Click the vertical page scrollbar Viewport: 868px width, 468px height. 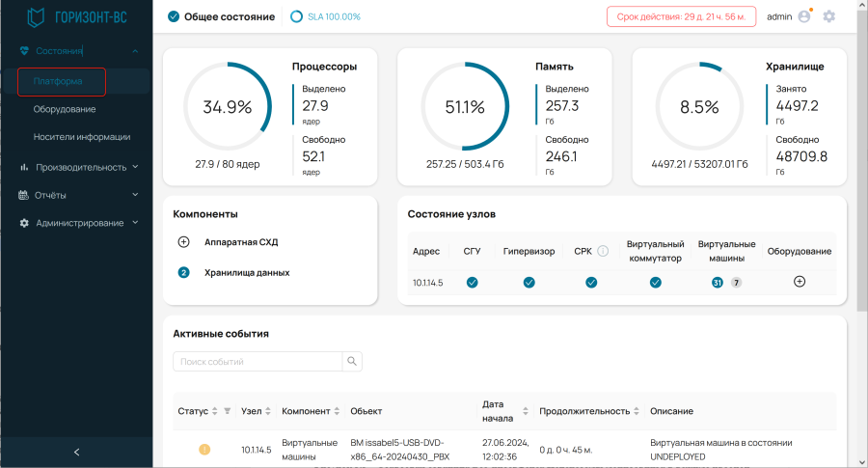[x=862, y=160]
